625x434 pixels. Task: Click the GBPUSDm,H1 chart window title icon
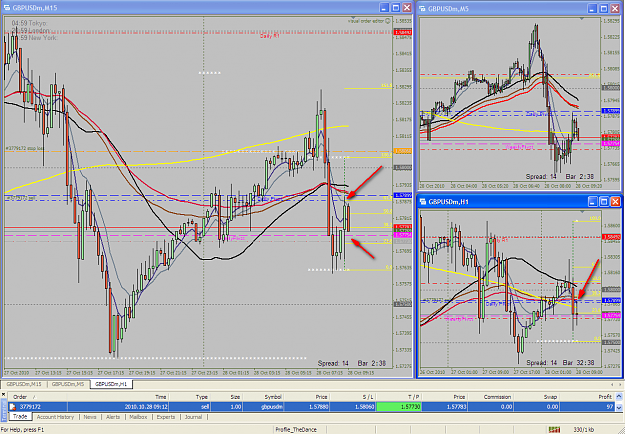pos(423,202)
